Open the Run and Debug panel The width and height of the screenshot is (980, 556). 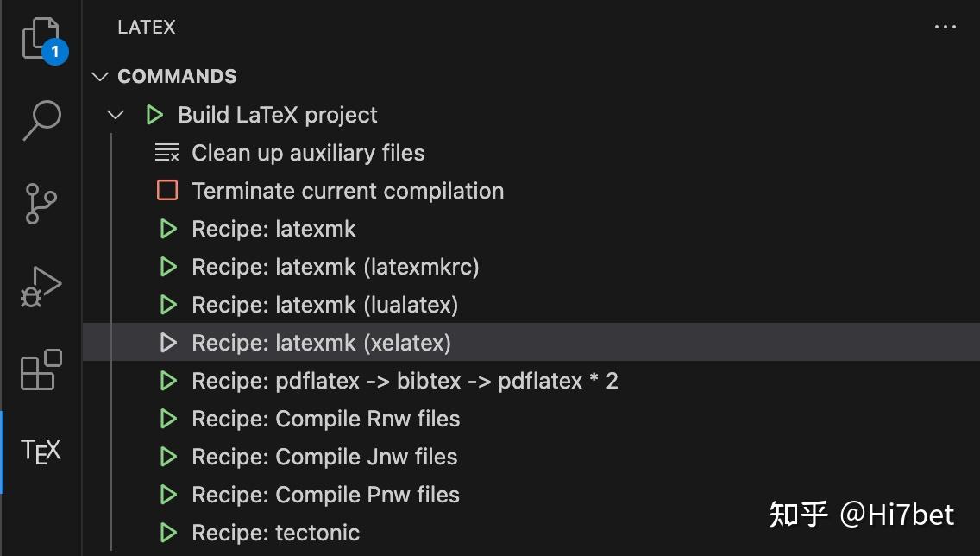(40, 285)
